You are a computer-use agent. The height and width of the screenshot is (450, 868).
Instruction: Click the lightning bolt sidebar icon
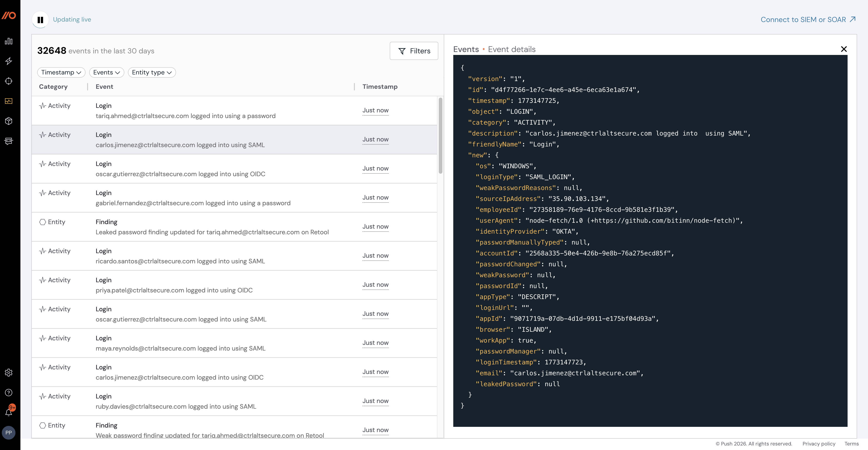[x=9, y=61]
